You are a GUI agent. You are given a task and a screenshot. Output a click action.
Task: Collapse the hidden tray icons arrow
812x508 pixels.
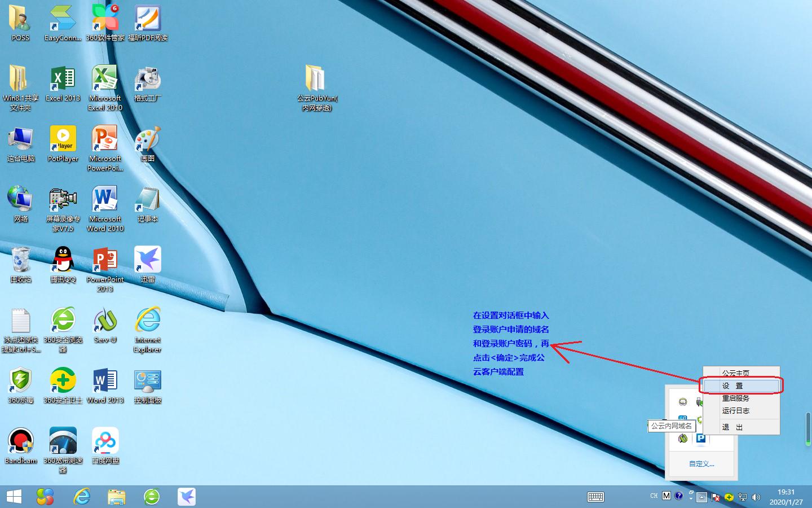(701, 497)
